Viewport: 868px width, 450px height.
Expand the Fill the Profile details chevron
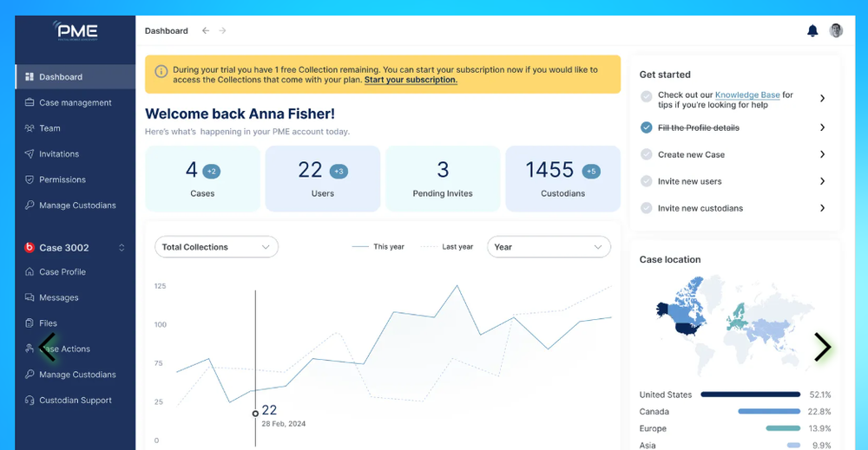coord(823,127)
